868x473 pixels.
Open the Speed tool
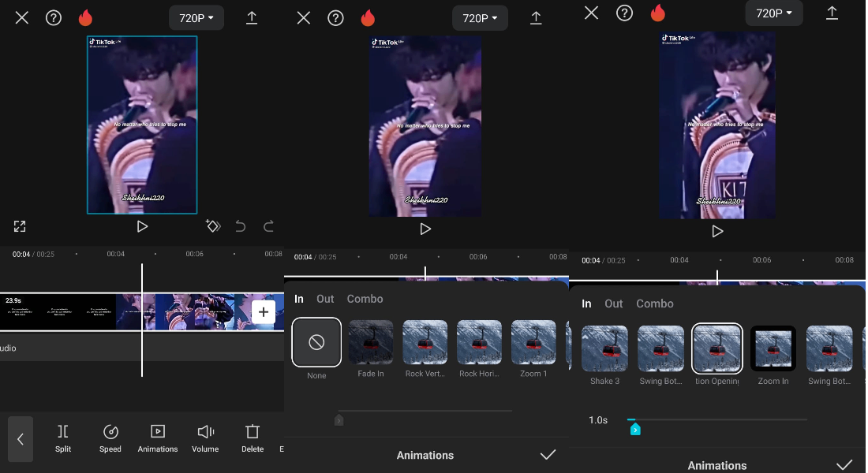[110, 438]
